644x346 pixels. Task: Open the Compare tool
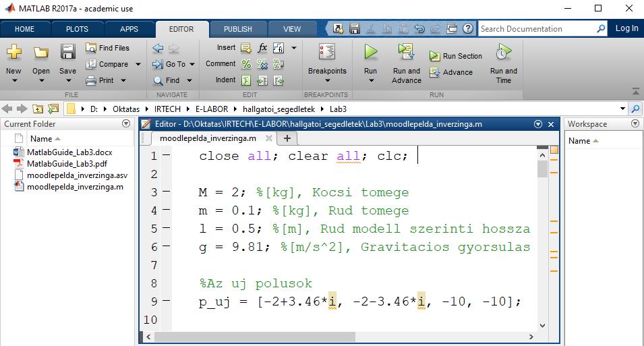coord(109,64)
